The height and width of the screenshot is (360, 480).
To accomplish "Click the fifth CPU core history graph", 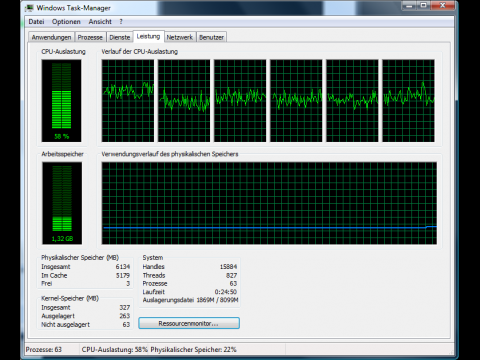I will coord(352,101).
